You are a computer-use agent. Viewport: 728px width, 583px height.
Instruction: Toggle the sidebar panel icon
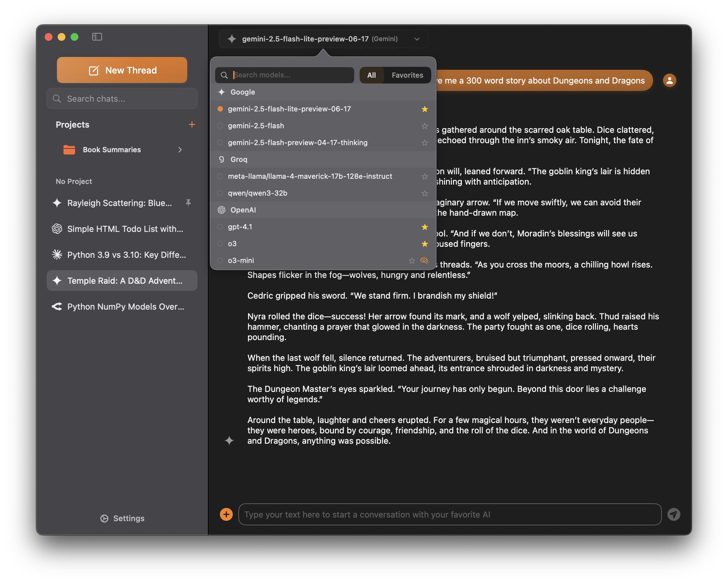pos(97,37)
